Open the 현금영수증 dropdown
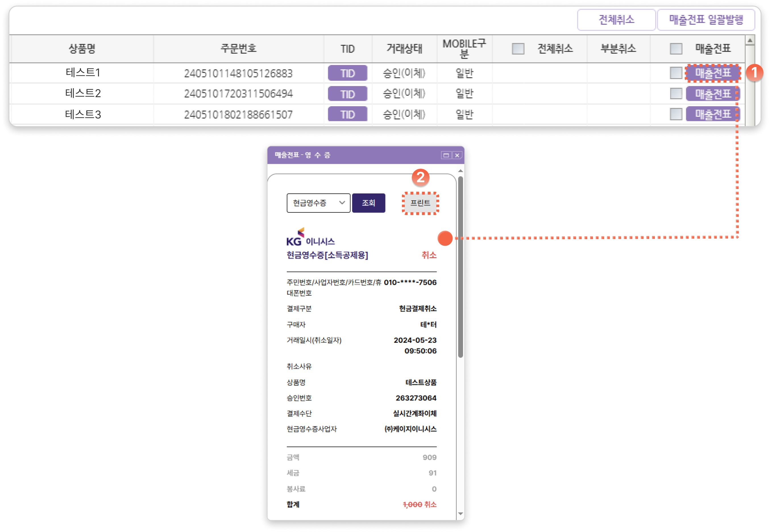 318,203
